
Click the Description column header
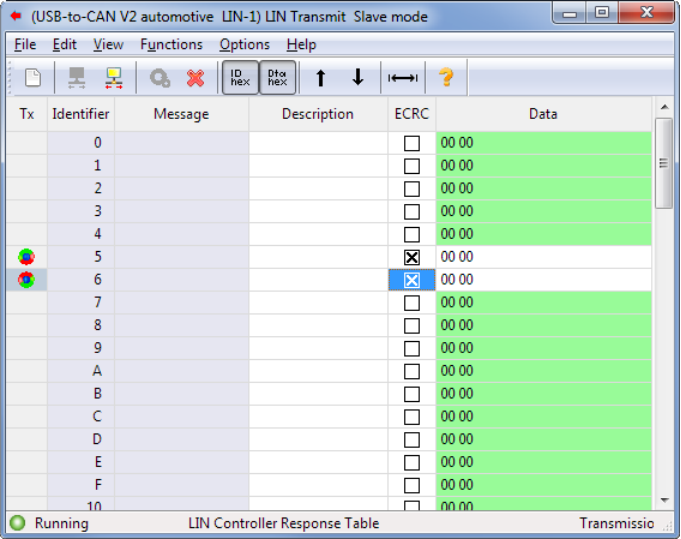(318, 114)
